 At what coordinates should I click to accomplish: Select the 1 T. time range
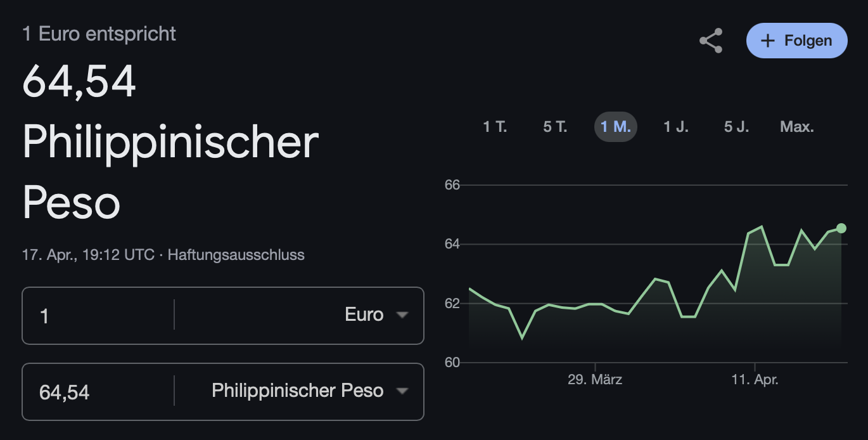click(x=495, y=127)
